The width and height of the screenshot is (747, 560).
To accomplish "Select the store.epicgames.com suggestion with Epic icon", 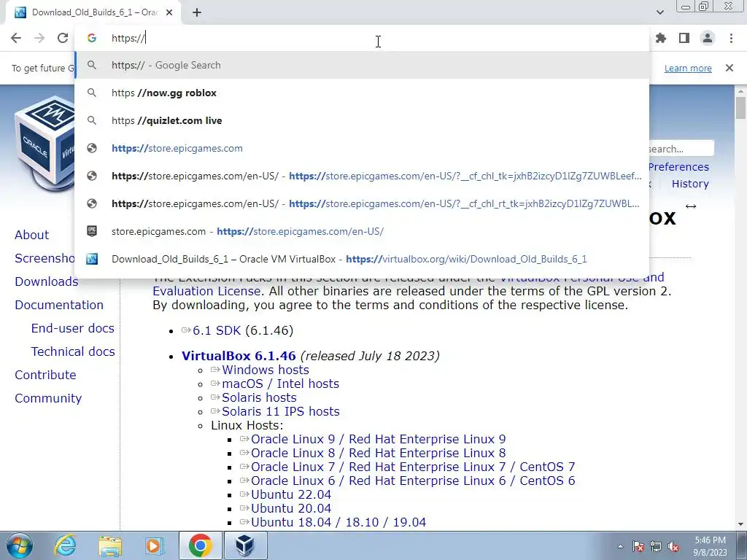I will pyautogui.click(x=362, y=231).
